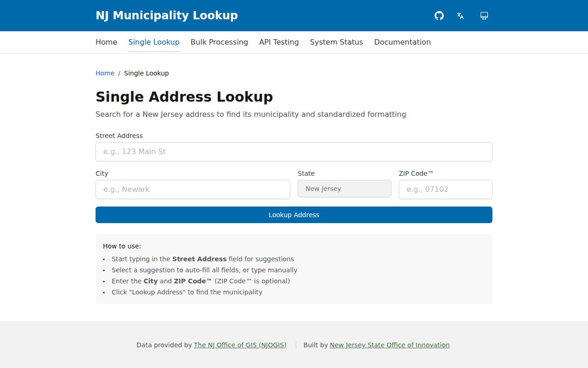Viewport: 588px width, 368px height.
Task: Click the Street Address field label
Action: [119, 136]
